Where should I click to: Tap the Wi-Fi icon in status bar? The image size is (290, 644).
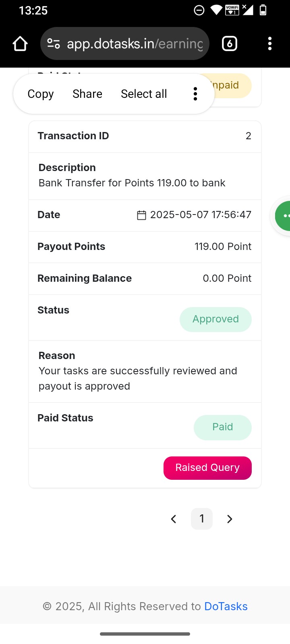(x=216, y=10)
